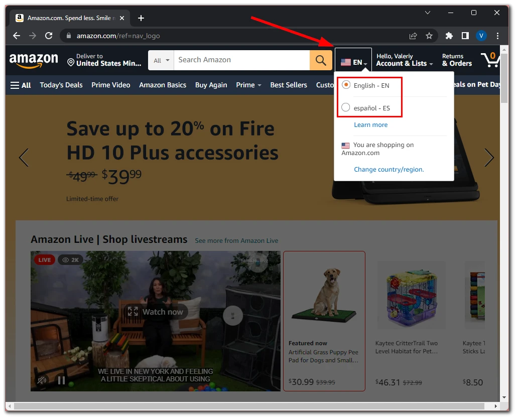Screen dimensions: 518x420
Task: Toggle the browser side panel icon
Action: [465, 36]
